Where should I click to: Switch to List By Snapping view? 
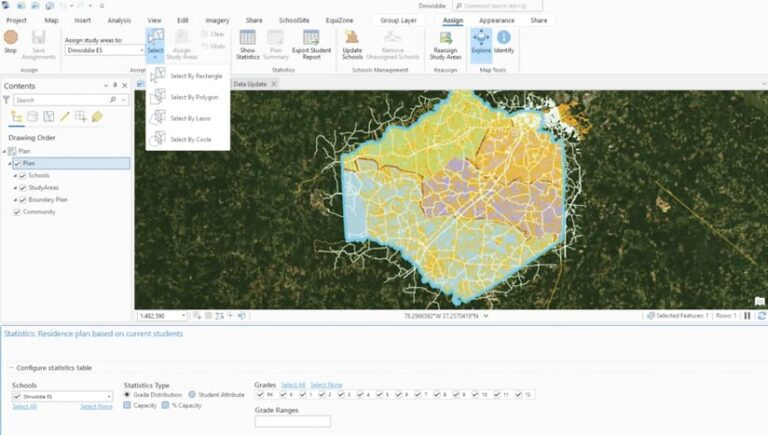(x=81, y=117)
